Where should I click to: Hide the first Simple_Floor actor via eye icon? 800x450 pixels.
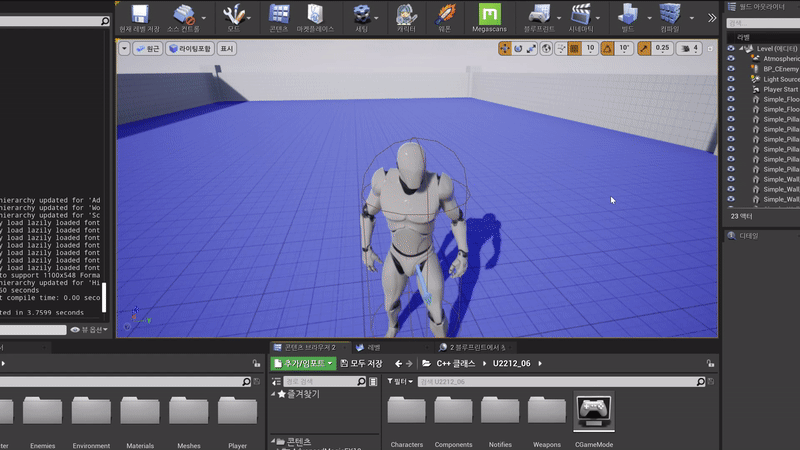point(731,99)
